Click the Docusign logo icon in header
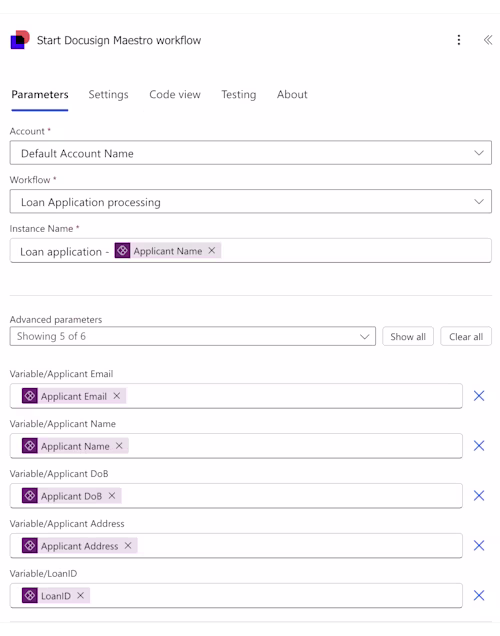This screenshot has height=636, width=500. (x=20, y=40)
